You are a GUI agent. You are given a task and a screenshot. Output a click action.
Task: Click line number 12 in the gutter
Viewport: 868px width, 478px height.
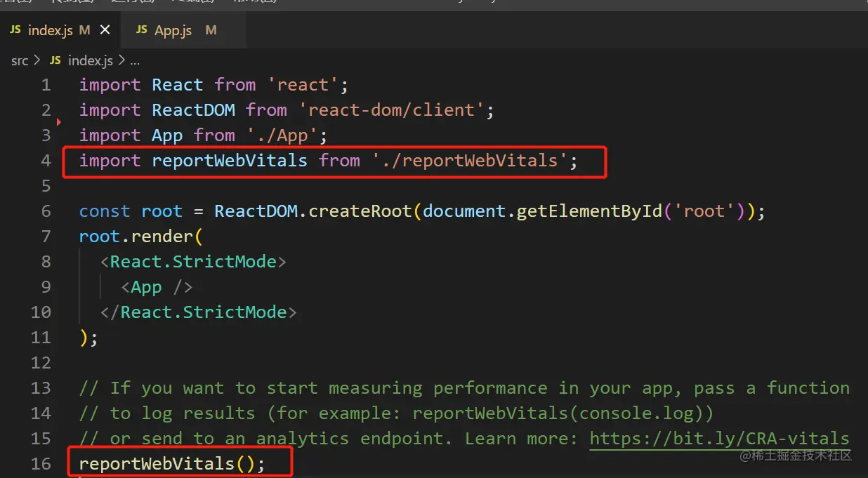pyautogui.click(x=41, y=363)
